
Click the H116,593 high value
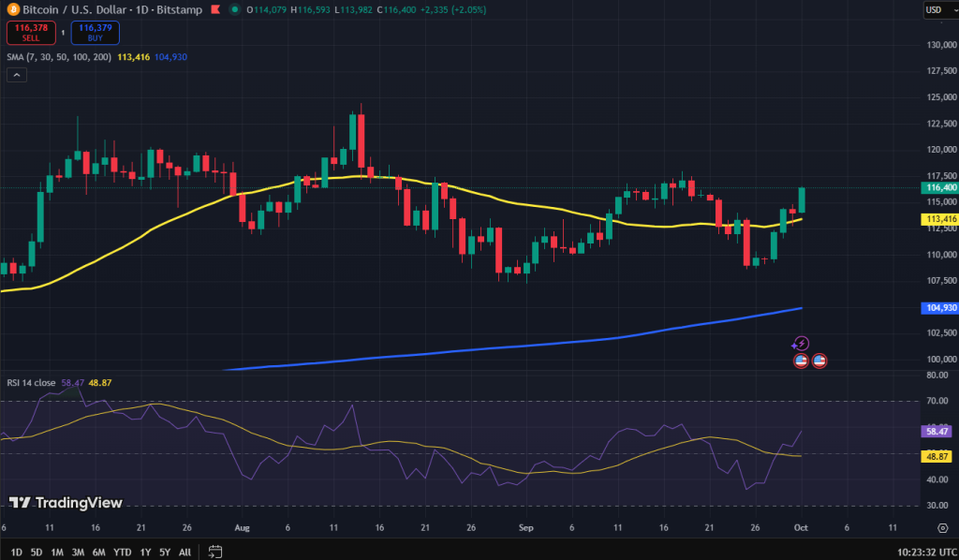point(309,9)
